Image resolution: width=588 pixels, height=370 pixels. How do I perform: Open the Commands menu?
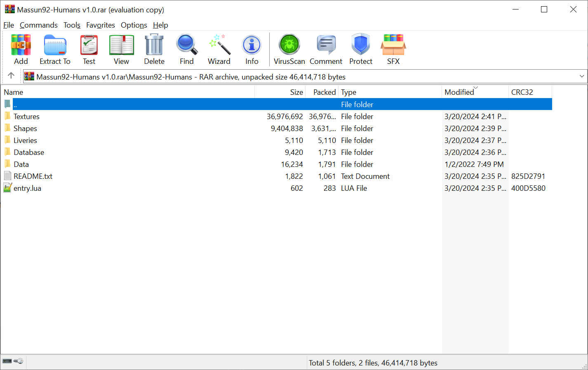[39, 25]
